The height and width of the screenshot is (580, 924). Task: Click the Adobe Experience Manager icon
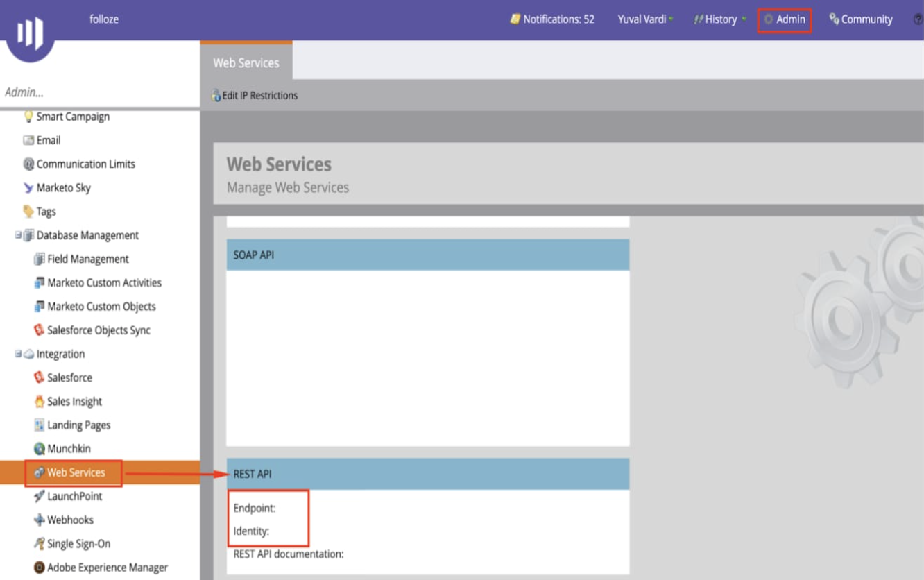pyautogui.click(x=40, y=568)
